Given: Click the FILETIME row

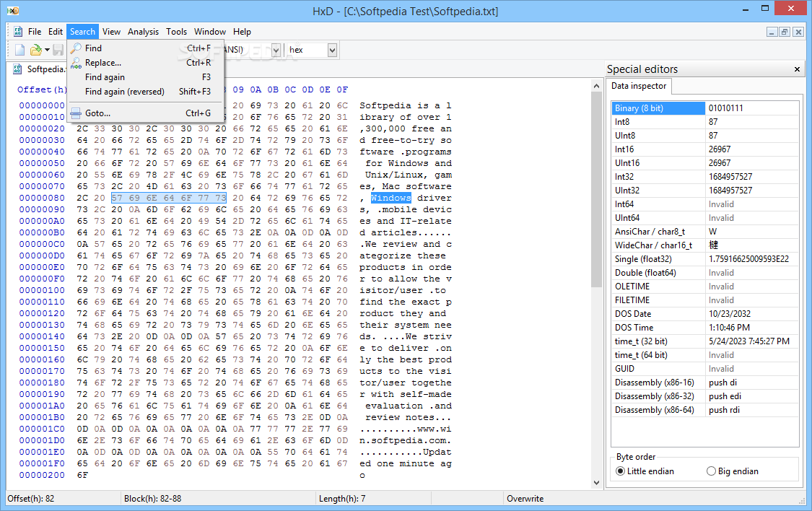Looking at the screenshot, I should tap(704, 300).
